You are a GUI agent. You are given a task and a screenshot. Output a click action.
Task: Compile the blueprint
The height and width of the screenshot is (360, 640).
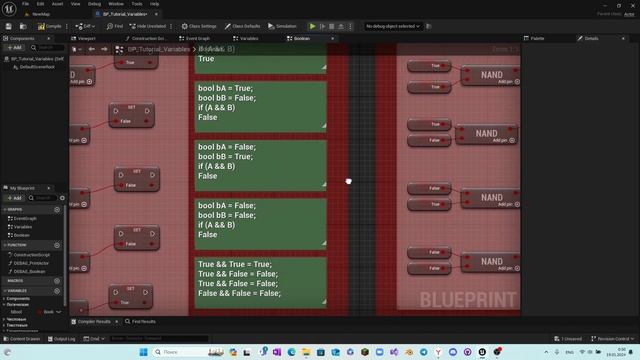pyautogui.click(x=49, y=26)
